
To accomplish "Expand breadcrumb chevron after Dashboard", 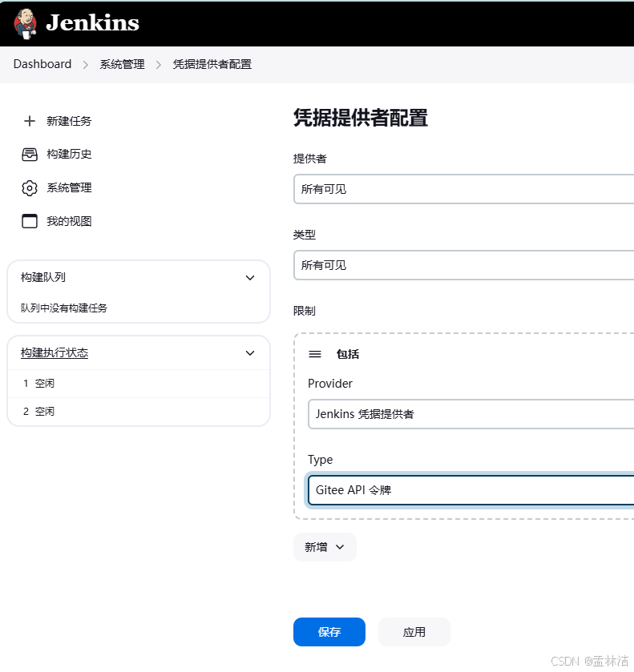I will coord(86,65).
